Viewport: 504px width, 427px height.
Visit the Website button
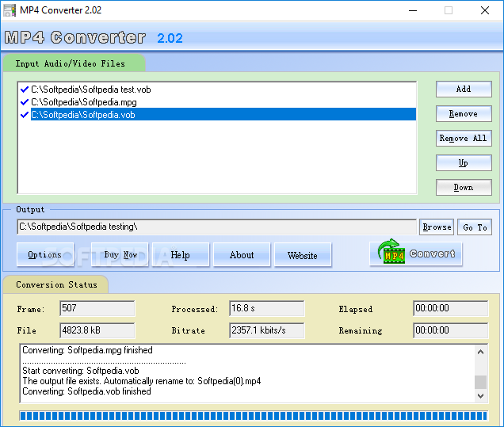(303, 254)
